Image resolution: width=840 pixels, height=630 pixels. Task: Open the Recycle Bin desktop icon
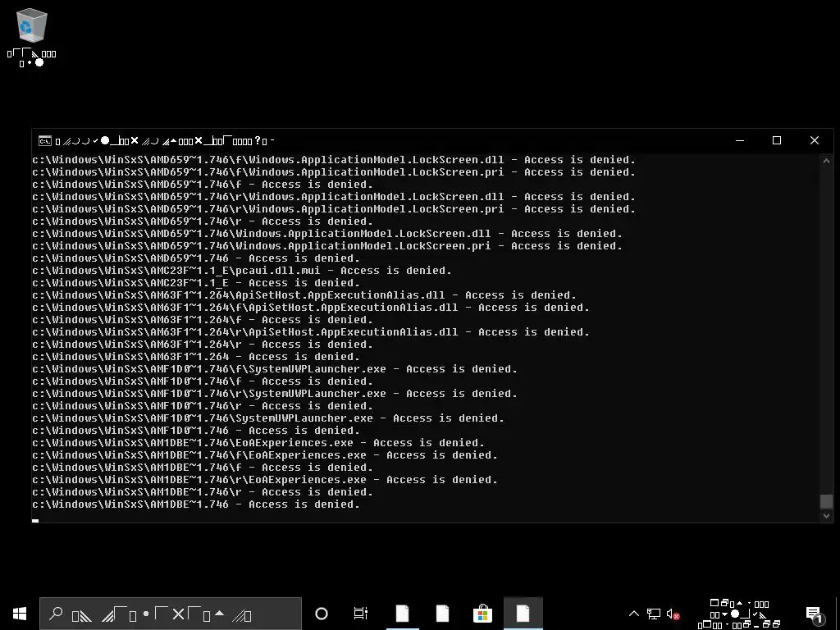[x=32, y=38]
